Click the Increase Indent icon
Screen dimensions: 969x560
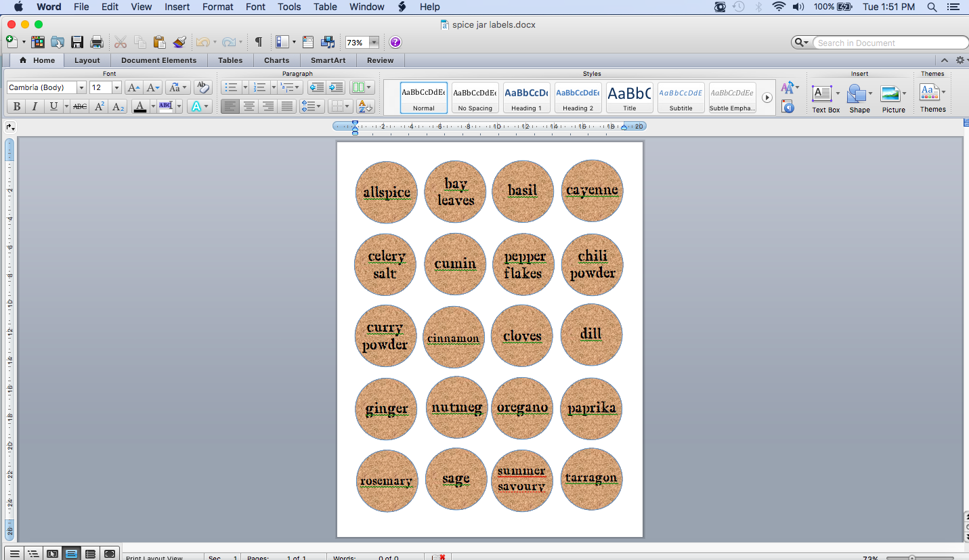point(336,87)
